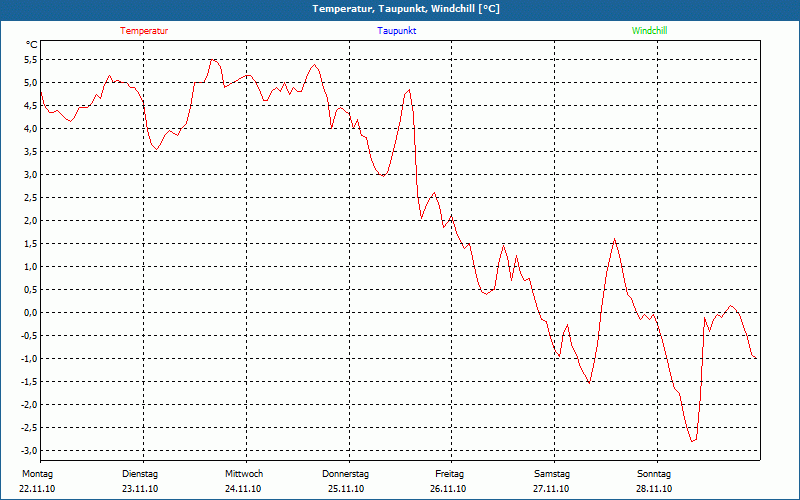Click the -3,0 y-axis value
The image size is (800, 500).
30,451
